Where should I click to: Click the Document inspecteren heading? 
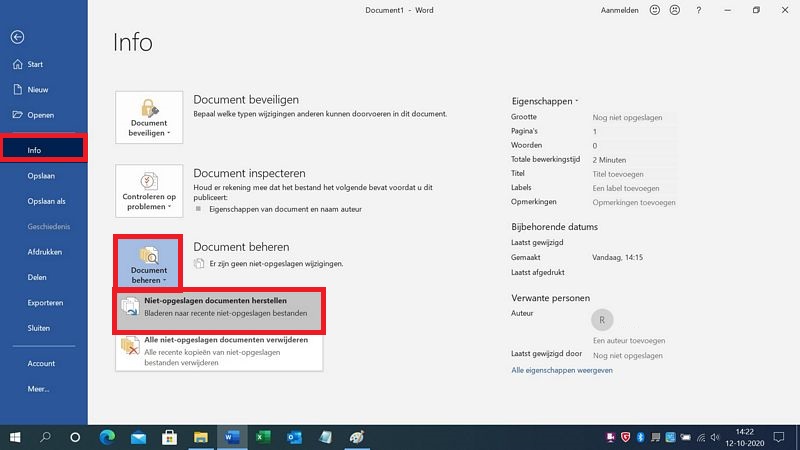(249, 173)
